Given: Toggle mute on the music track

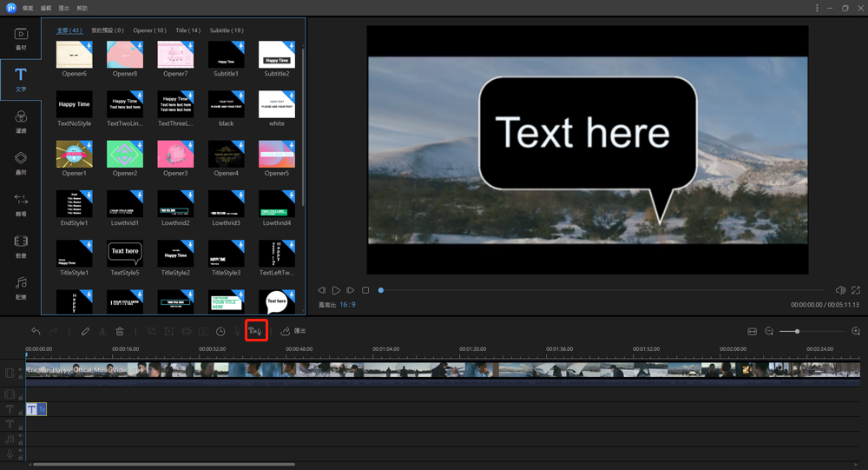Looking at the screenshot, I should click(x=21, y=436).
